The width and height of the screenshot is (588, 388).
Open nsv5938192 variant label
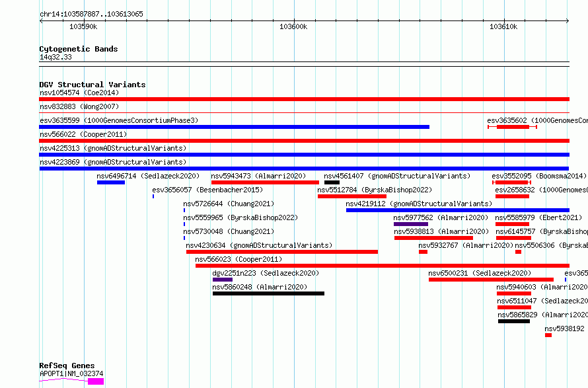click(564, 329)
